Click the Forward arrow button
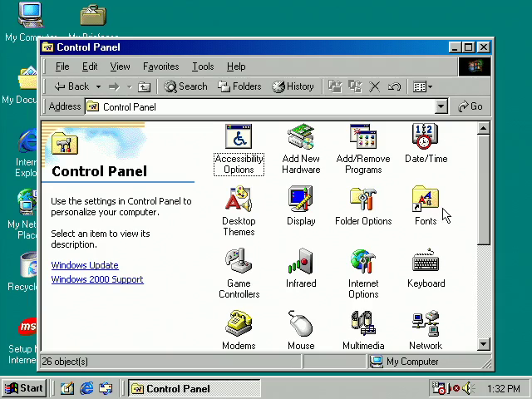The image size is (532, 399). point(114,86)
